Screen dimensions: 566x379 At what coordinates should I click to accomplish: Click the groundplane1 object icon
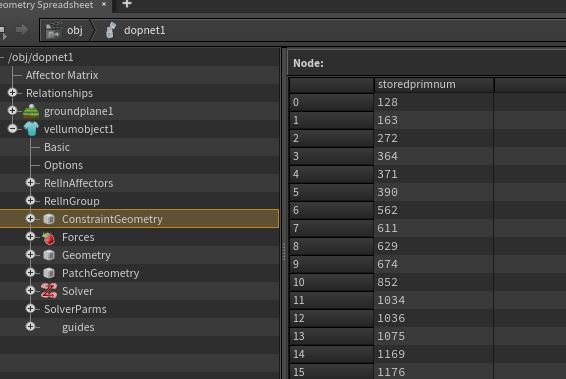click(31, 111)
